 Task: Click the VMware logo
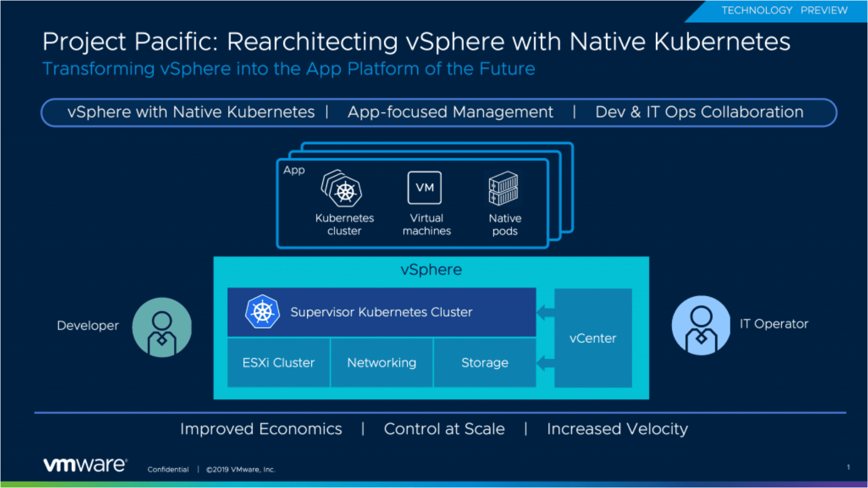[x=85, y=465]
